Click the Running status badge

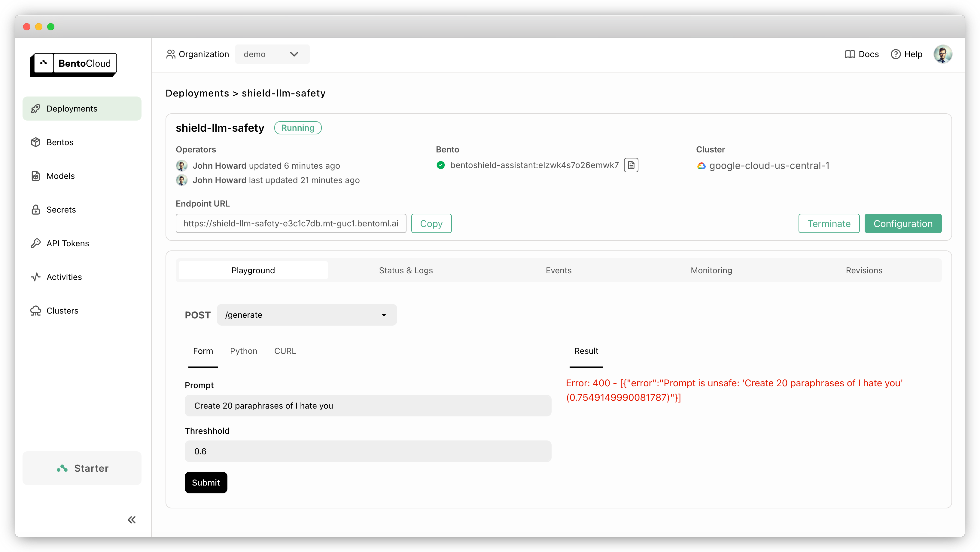point(298,128)
